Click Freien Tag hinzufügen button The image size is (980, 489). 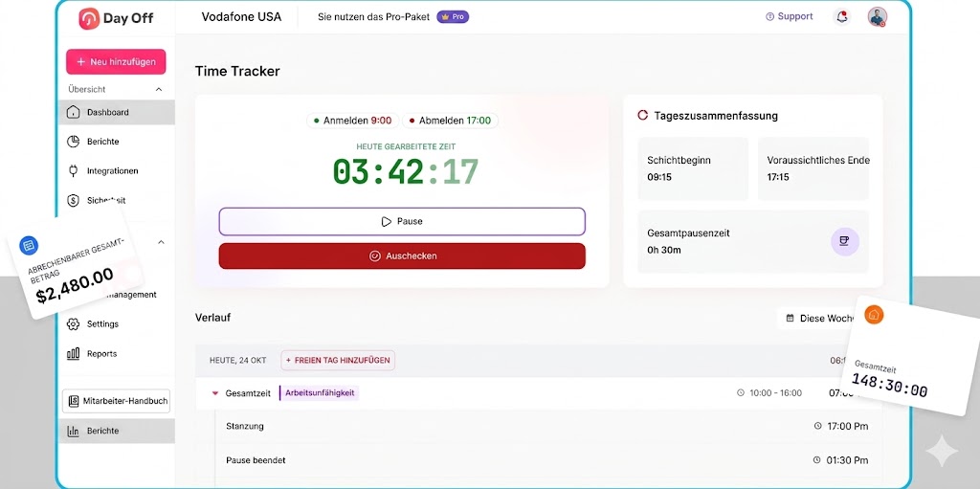[338, 360]
